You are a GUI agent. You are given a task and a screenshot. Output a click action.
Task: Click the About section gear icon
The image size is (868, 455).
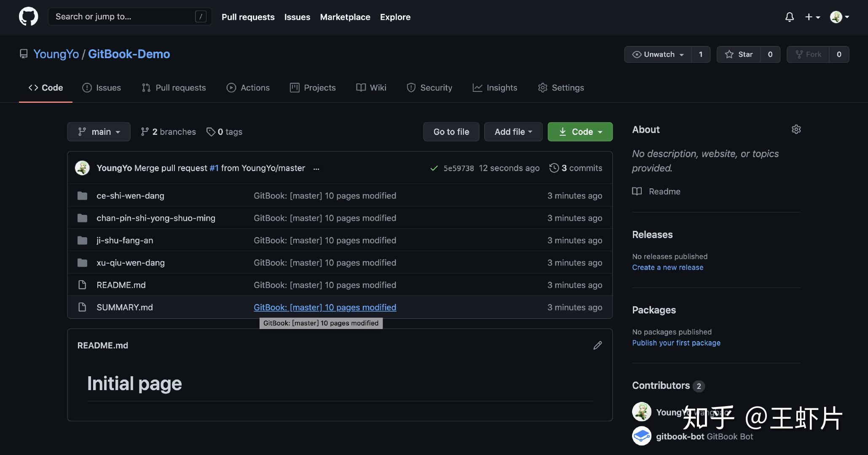[x=796, y=129]
